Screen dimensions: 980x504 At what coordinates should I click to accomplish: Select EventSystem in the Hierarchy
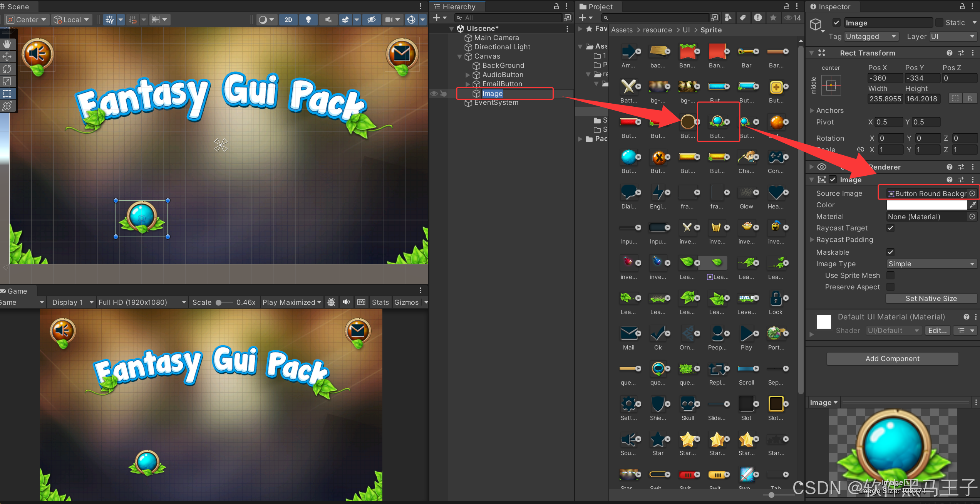coord(496,102)
